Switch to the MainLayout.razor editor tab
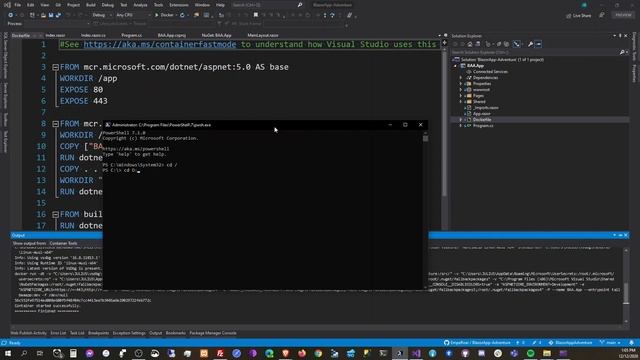 (x=262, y=36)
